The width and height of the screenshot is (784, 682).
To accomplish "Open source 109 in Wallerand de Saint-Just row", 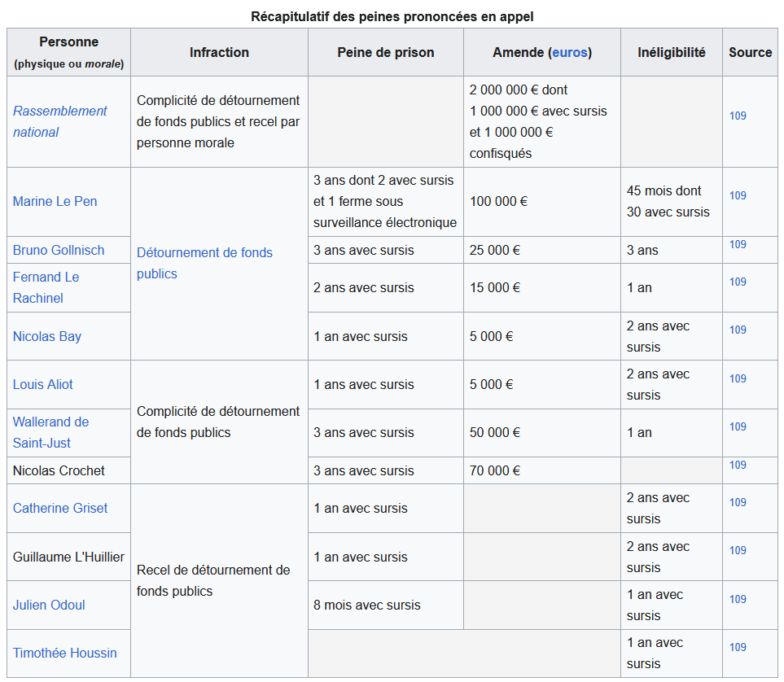I will [x=738, y=426].
